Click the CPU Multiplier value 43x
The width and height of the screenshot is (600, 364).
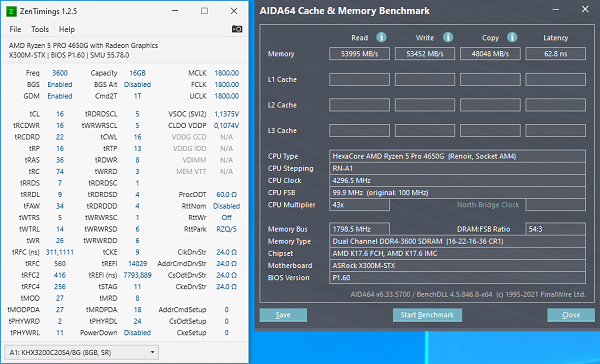coord(359,205)
